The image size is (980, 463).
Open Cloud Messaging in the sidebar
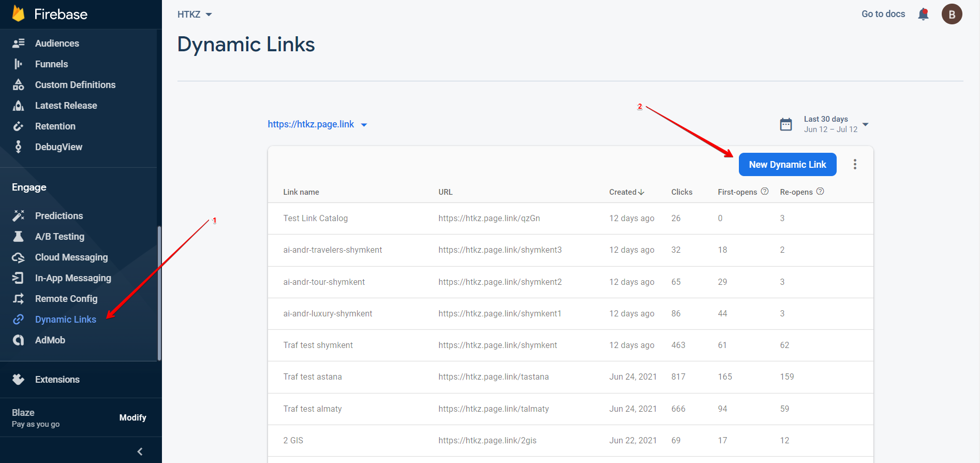pos(71,257)
